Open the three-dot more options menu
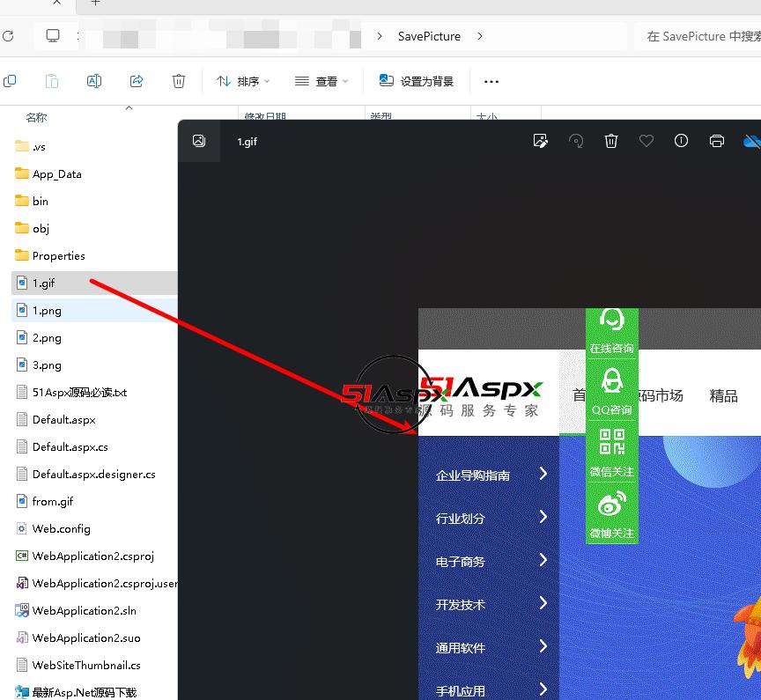The width and height of the screenshot is (761, 700). (x=491, y=81)
